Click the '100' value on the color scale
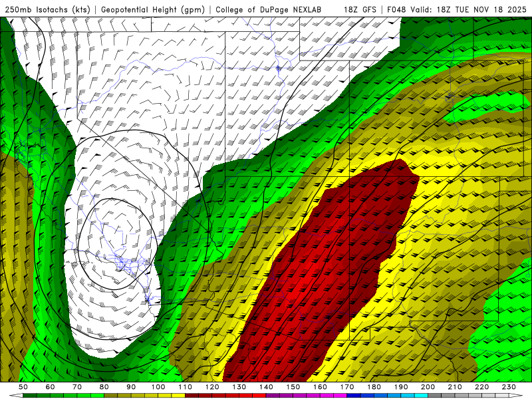 click(158, 387)
